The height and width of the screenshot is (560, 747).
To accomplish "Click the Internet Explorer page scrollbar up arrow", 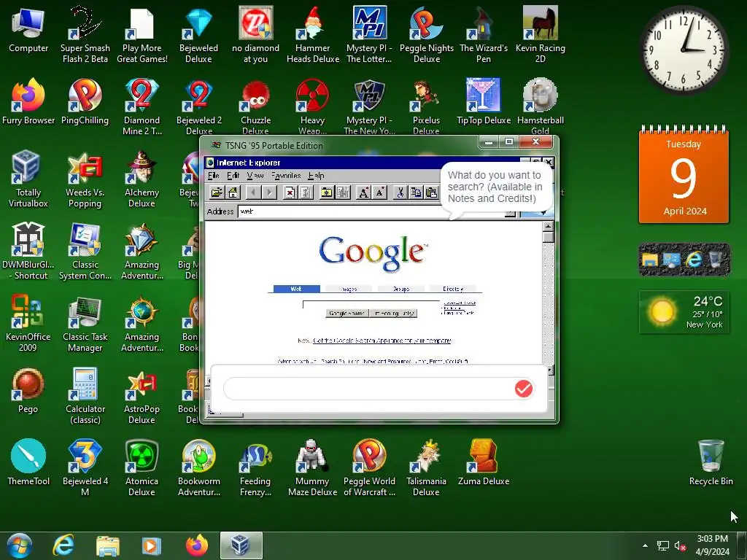I will tap(549, 227).
